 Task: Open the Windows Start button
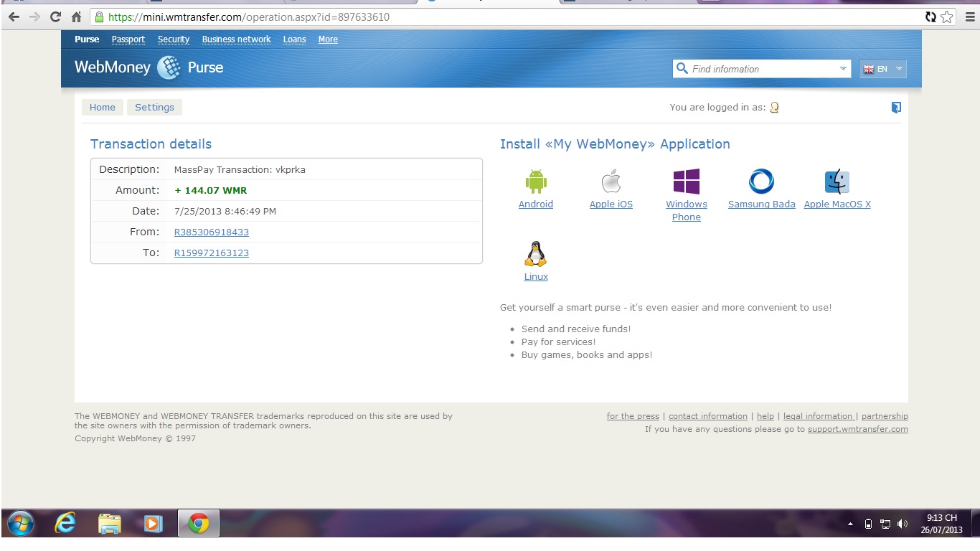coord(20,524)
